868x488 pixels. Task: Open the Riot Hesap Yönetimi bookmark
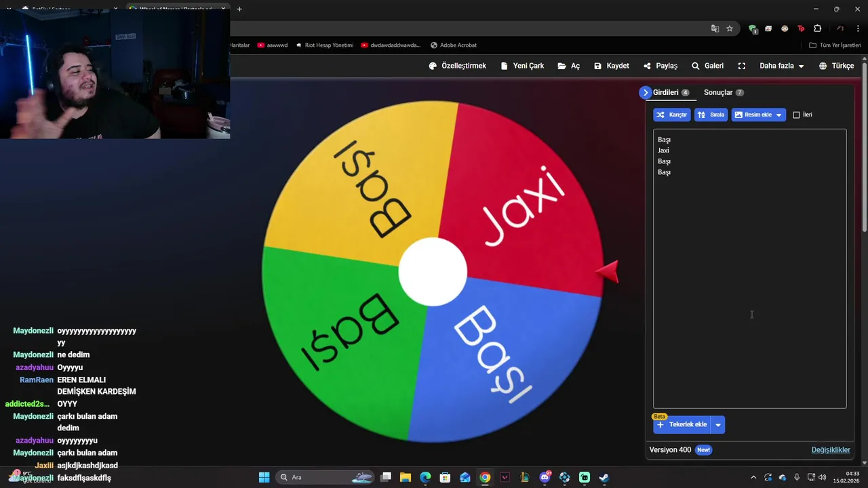tap(324, 45)
